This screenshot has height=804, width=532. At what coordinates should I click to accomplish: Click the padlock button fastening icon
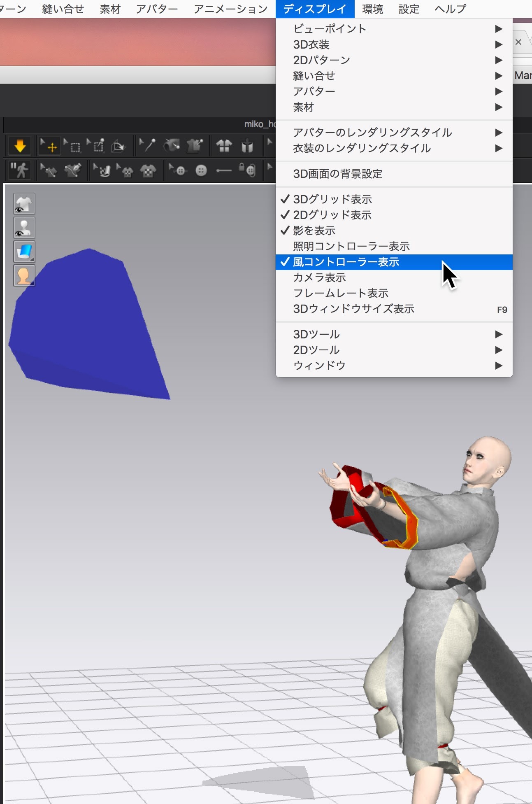(248, 170)
